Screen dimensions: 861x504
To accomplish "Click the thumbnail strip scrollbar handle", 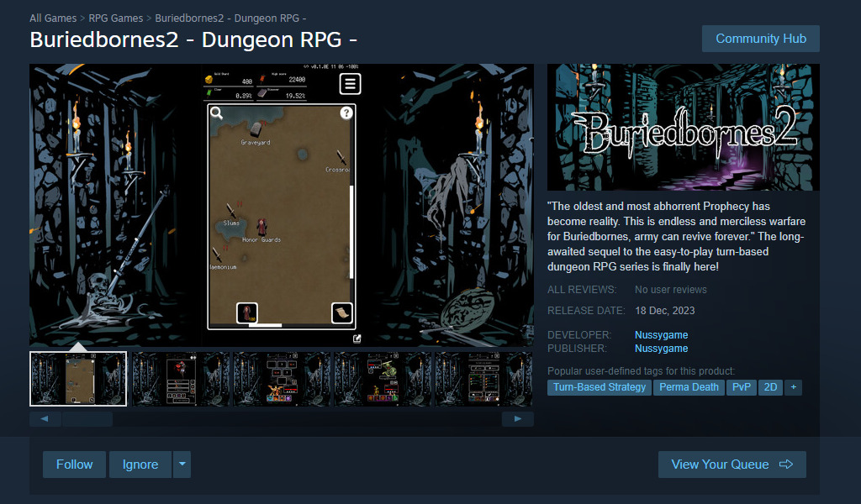I will [x=87, y=419].
